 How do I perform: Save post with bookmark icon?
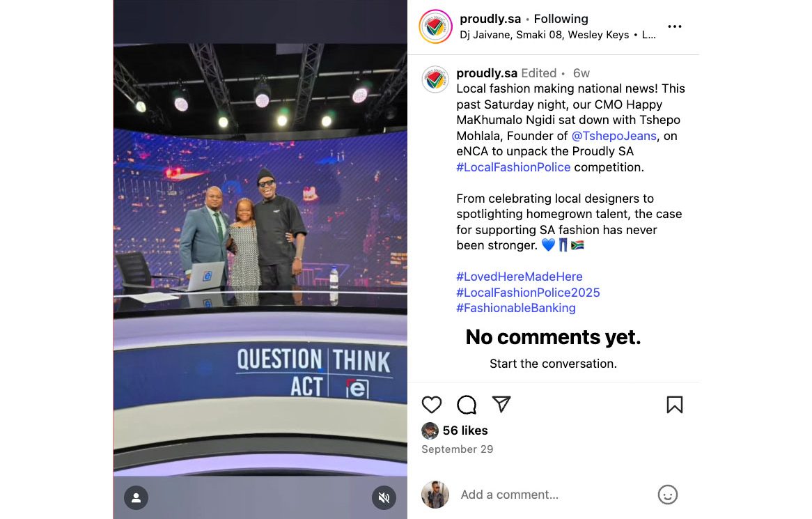coord(674,405)
